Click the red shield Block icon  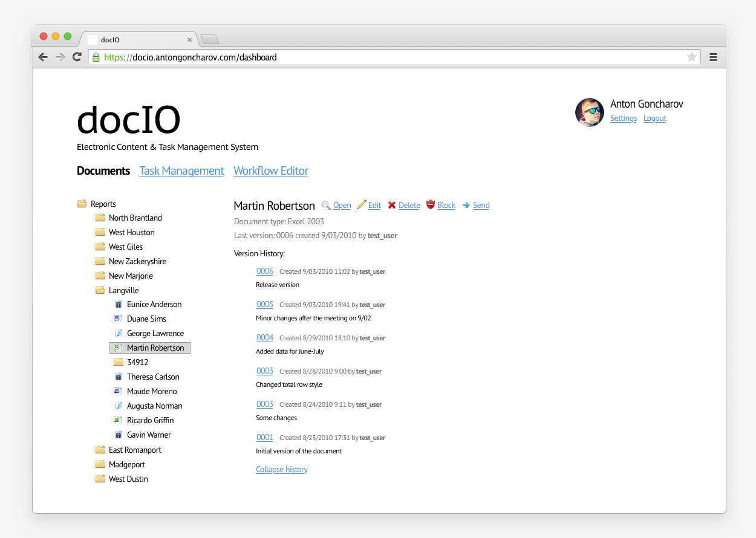point(431,205)
